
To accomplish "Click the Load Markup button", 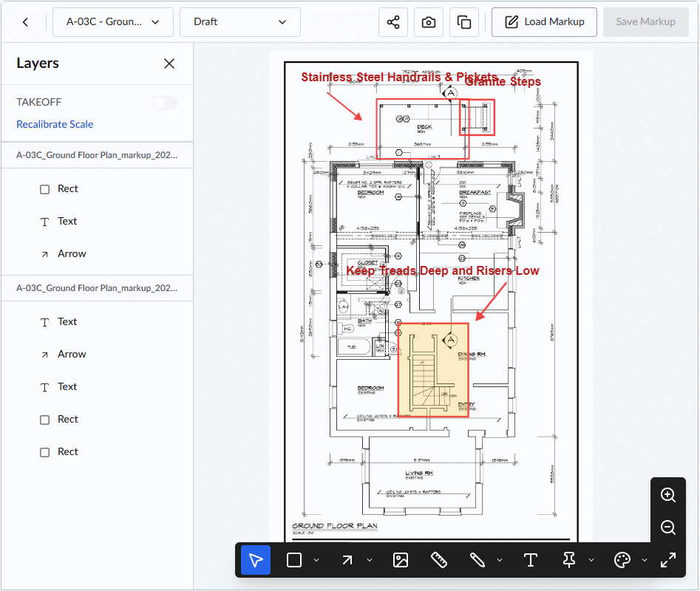I will pos(544,22).
